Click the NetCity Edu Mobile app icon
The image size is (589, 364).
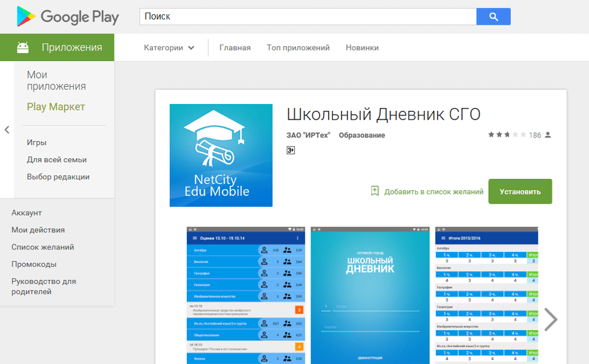point(221,155)
